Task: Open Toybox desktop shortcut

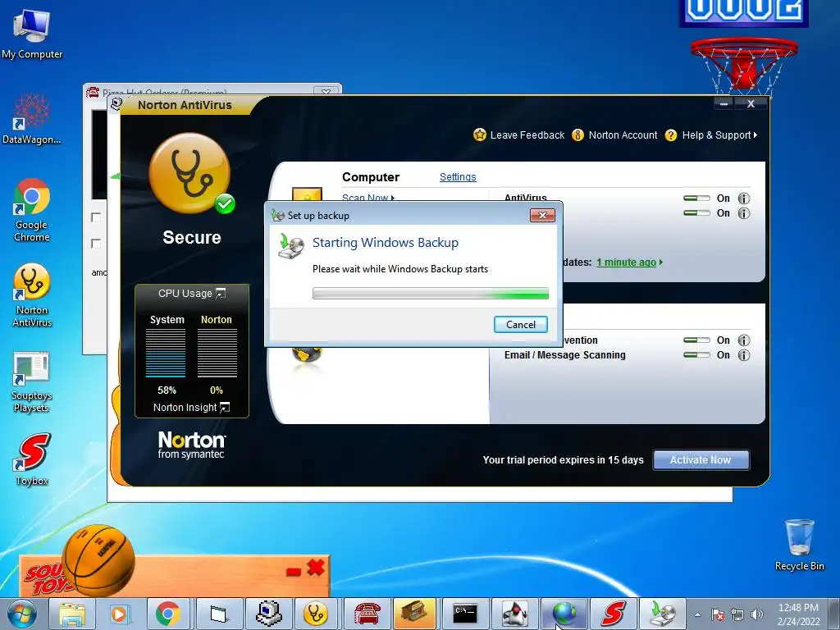Action: tap(32, 459)
